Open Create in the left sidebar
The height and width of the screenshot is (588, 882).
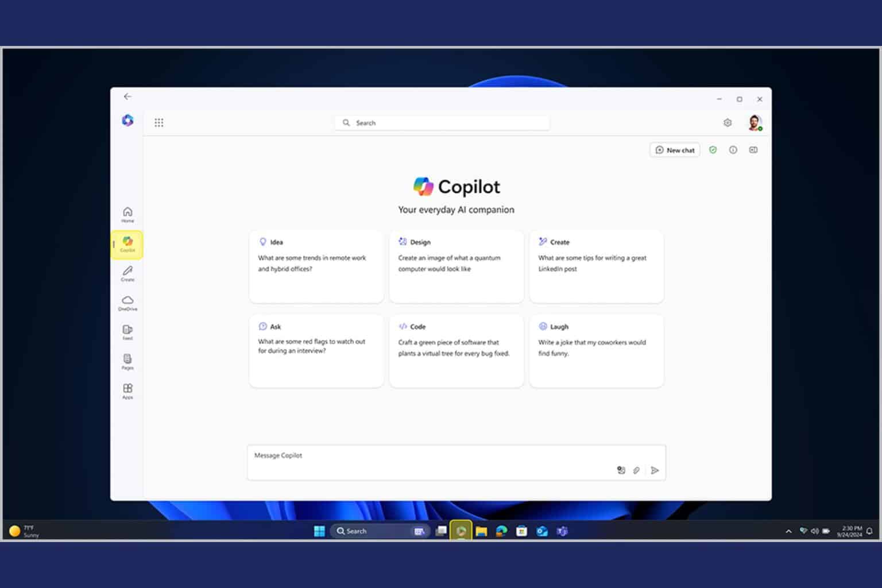pyautogui.click(x=127, y=274)
